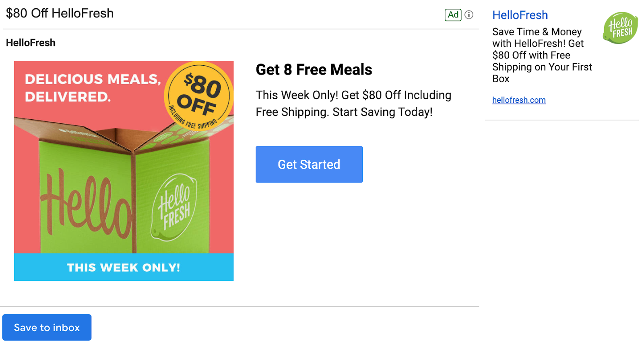Click the Get Started button
The image size is (644, 345).
pos(309,164)
